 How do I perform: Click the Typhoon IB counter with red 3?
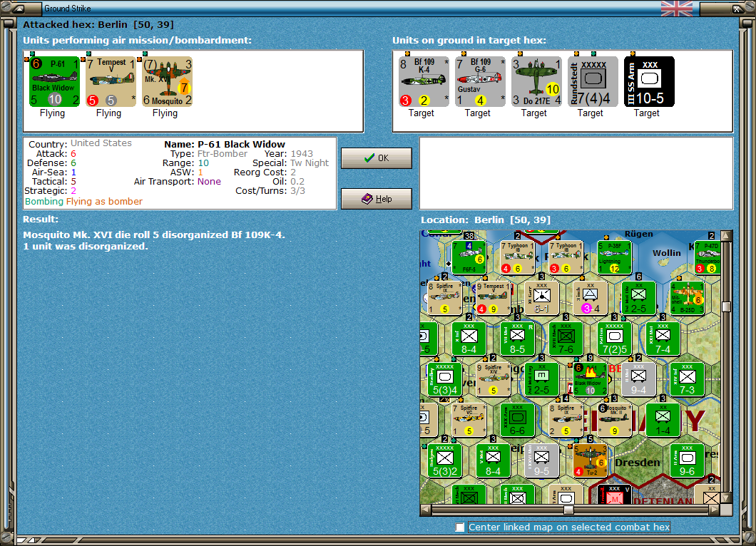(x=566, y=257)
